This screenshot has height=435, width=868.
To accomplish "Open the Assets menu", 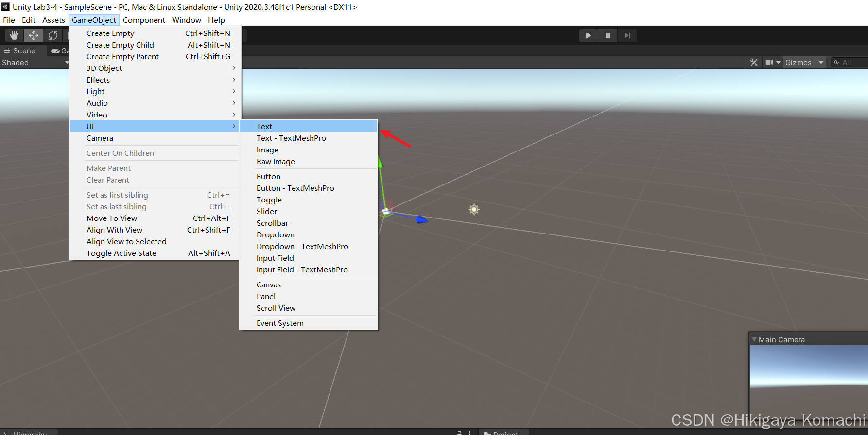I will pos(53,20).
